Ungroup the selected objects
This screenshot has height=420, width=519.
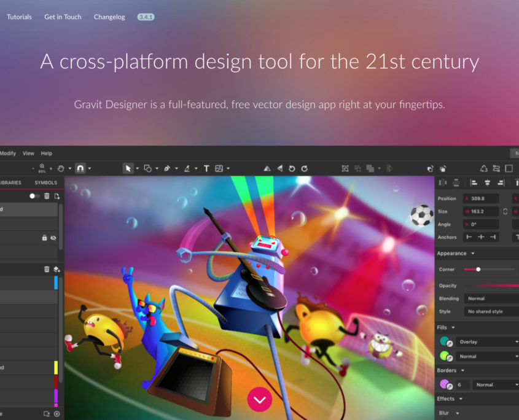(358, 168)
